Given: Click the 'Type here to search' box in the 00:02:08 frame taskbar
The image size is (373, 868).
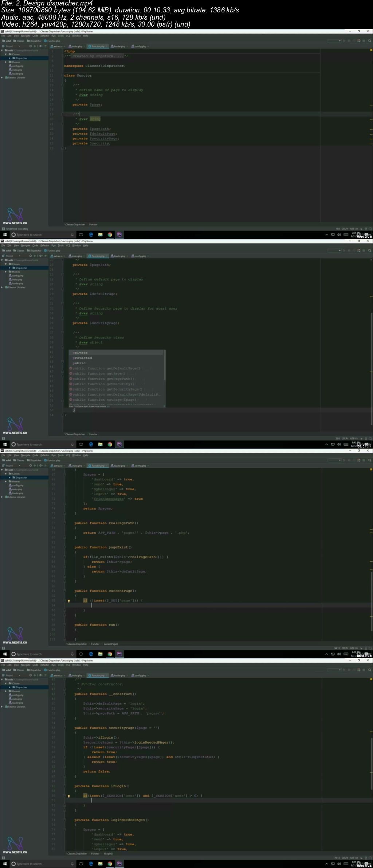Looking at the screenshot, I should [x=43, y=235].
